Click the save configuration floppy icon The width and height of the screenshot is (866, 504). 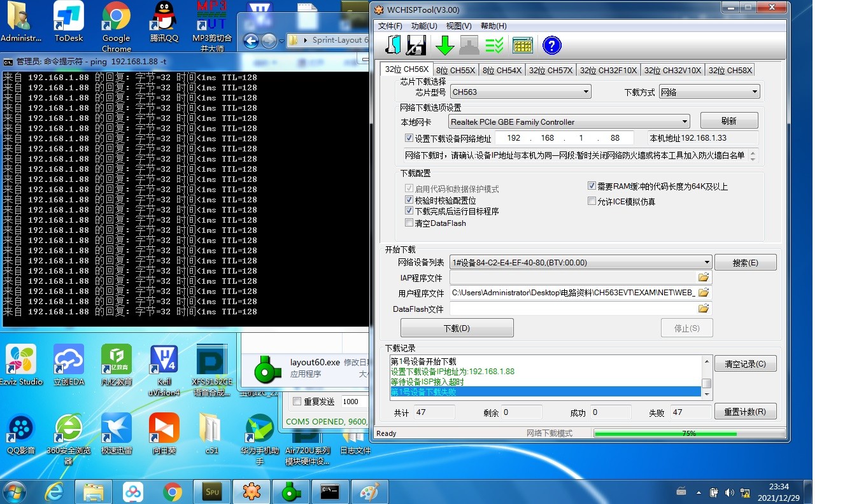click(x=416, y=45)
